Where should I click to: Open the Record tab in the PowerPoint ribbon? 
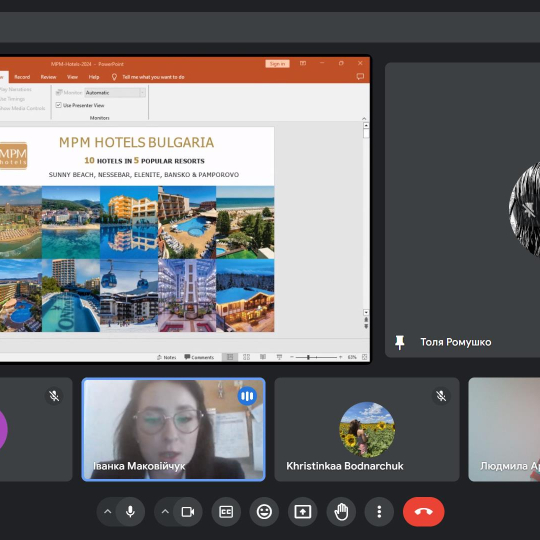point(22,77)
